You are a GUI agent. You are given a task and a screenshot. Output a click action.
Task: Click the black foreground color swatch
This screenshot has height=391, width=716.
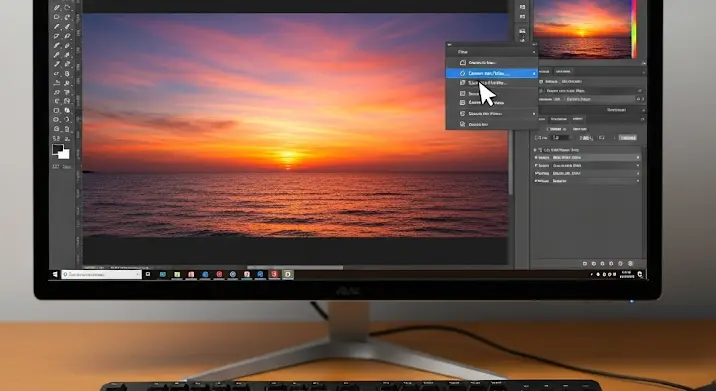(x=58, y=149)
